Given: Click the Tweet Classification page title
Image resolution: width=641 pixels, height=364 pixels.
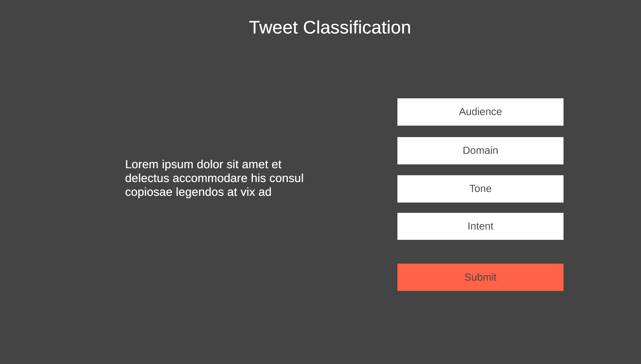Looking at the screenshot, I should pos(330,28).
